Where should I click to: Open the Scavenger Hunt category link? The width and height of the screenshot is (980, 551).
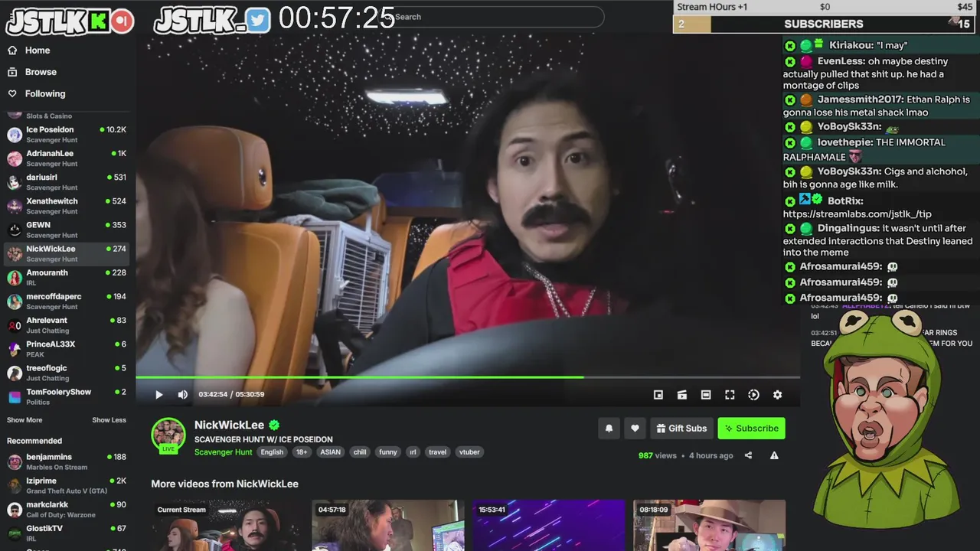(x=223, y=452)
